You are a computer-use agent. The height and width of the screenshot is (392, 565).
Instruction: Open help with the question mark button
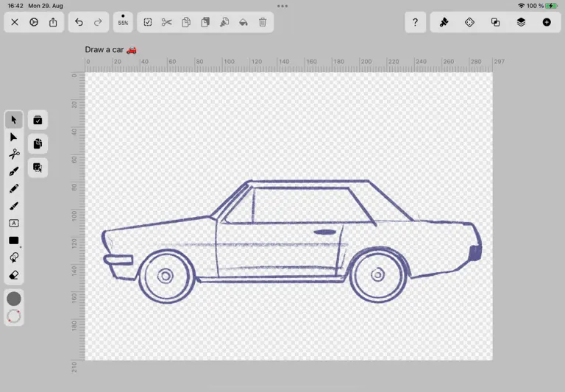pos(415,22)
